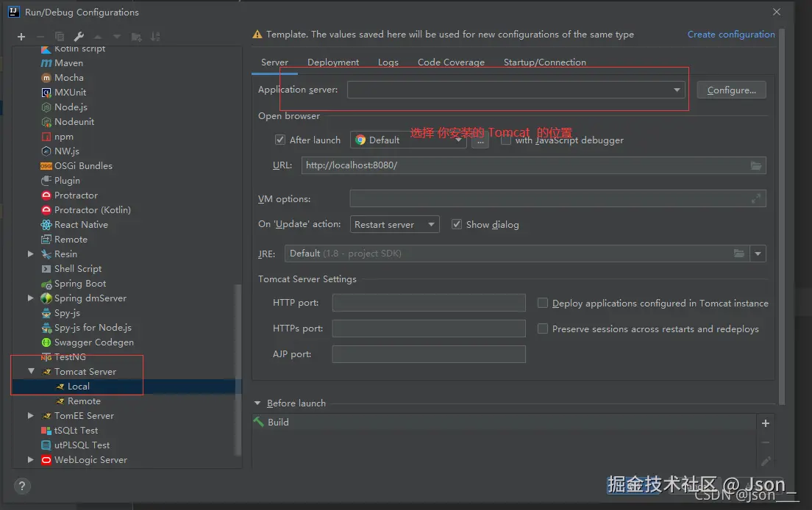812x510 pixels.
Task: Open the Default browser dropdown
Action: click(x=408, y=140)
